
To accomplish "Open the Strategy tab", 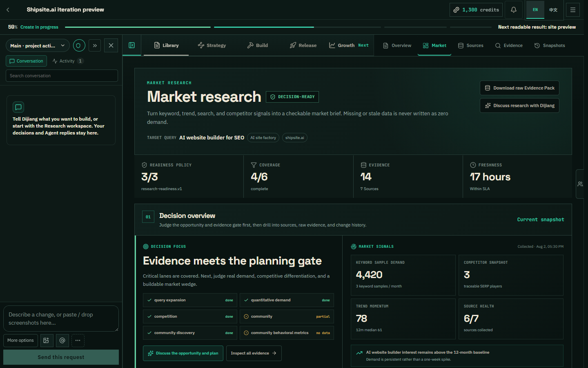I will tap(212, 45).
